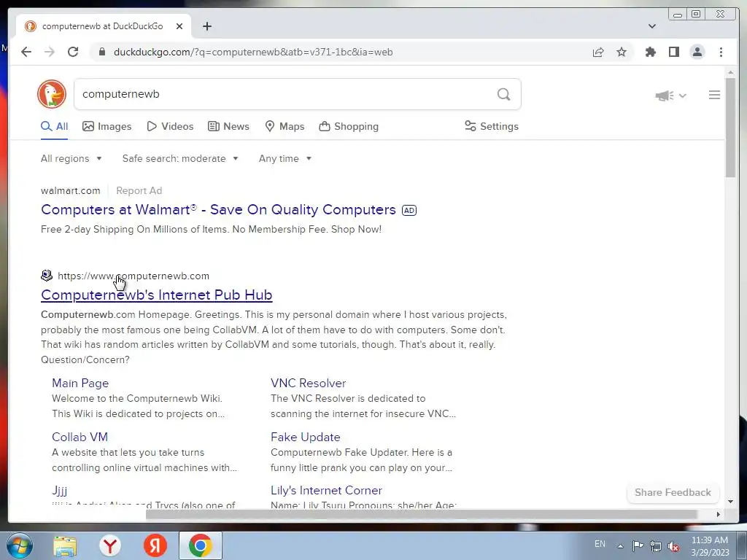Click the walmart.com ad domain
The image size is (747, 560).
click(x=71, y=190)
